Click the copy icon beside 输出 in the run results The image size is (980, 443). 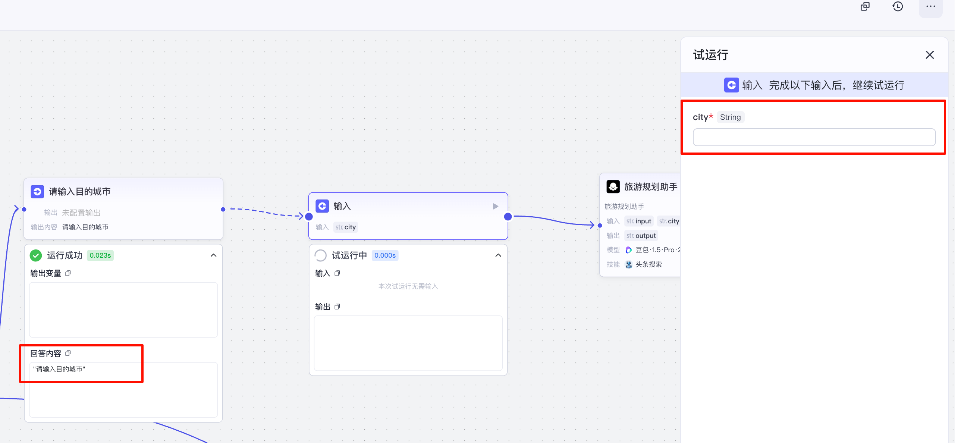pos(337,307)
